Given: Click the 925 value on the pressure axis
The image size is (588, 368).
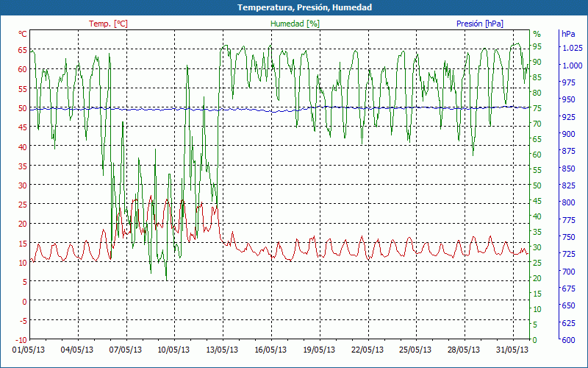Looking at the screenshot, I should (568, 116).
